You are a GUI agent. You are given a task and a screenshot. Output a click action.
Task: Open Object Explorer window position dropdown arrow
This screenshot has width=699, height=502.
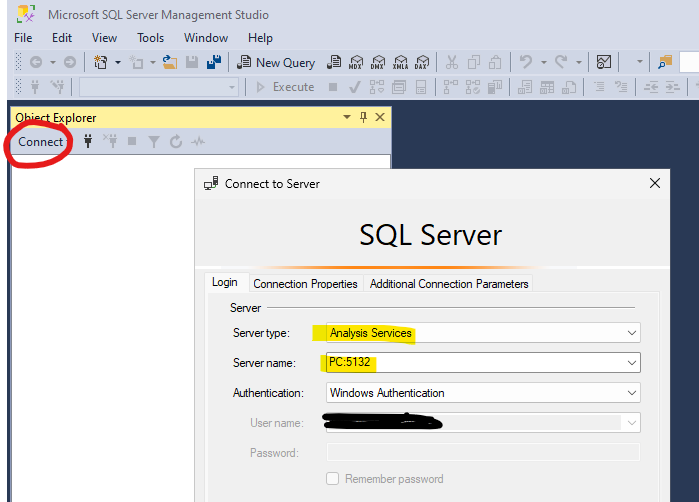point(347,117)
